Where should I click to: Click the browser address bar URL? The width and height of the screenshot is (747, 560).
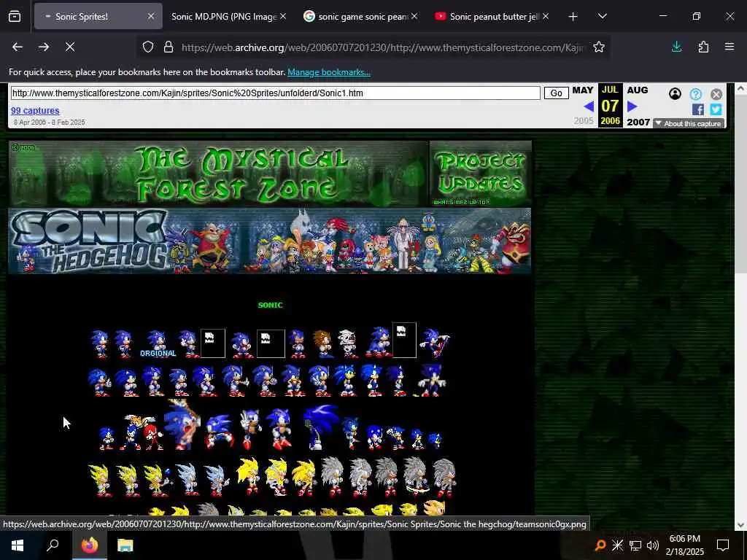pyautogui.click(x=382, y=47)
